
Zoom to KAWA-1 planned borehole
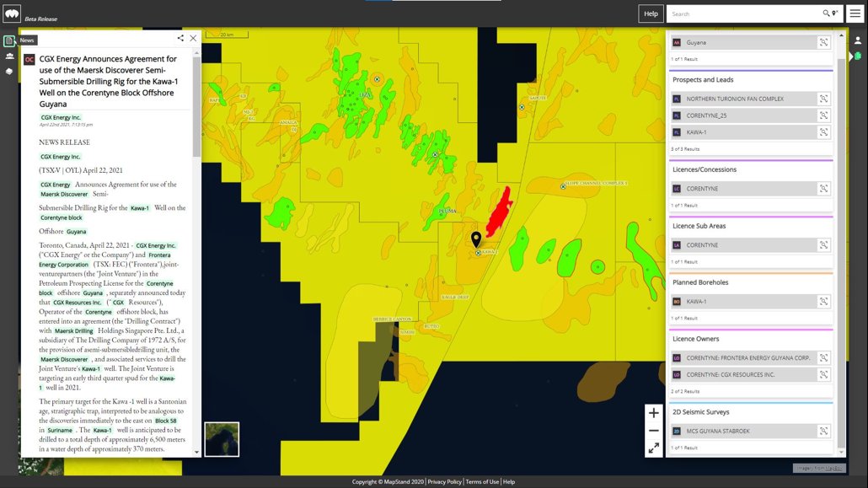point(823,302)
